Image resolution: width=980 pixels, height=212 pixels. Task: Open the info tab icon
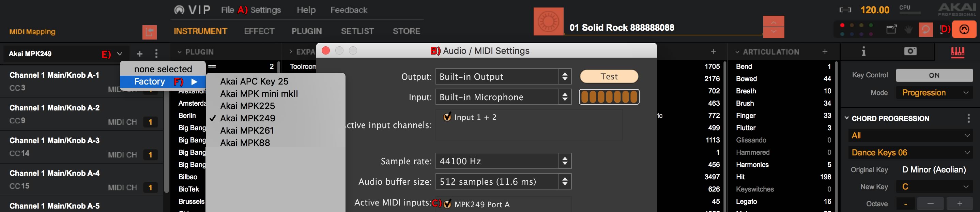(863, 51)
